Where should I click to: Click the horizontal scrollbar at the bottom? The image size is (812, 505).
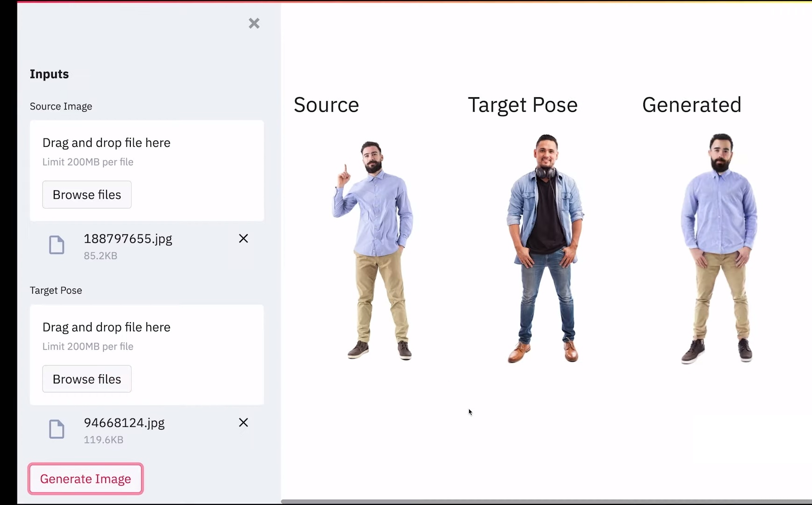546,502
